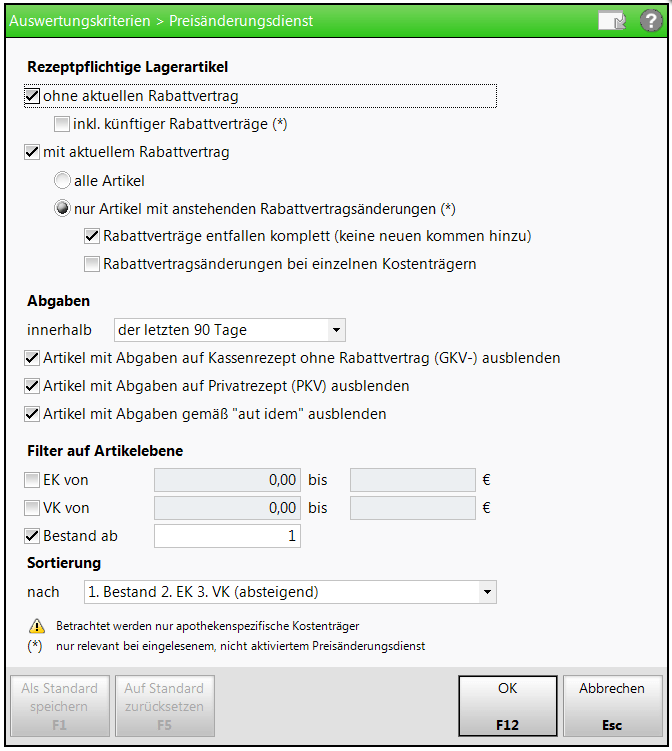672x751 pixels.
Task: Select 'alle Artikel' radio button
Action: tap(62, 181)
